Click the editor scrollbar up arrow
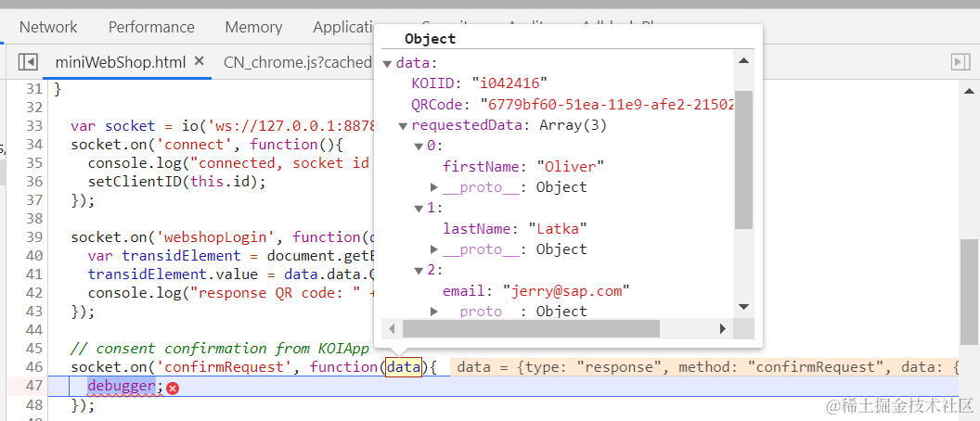 [x=969, y=91]
